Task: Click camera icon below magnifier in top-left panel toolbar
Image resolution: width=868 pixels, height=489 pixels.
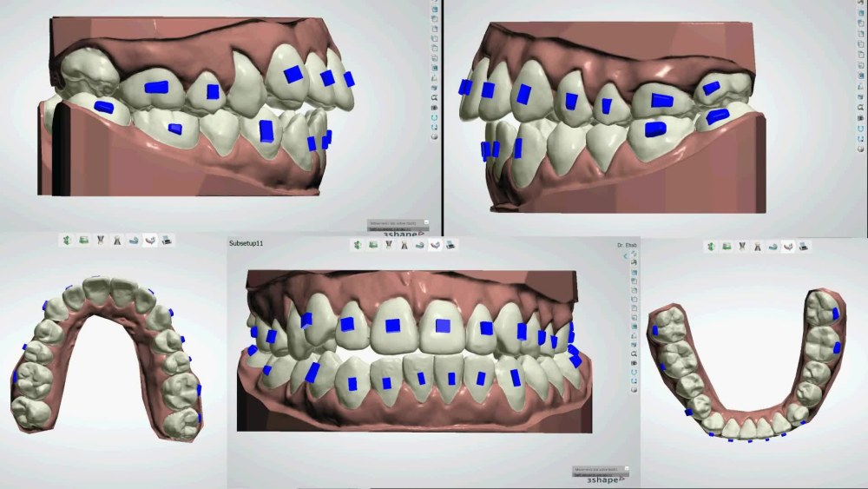Action: pyautogui.click(x=435, y=108)
